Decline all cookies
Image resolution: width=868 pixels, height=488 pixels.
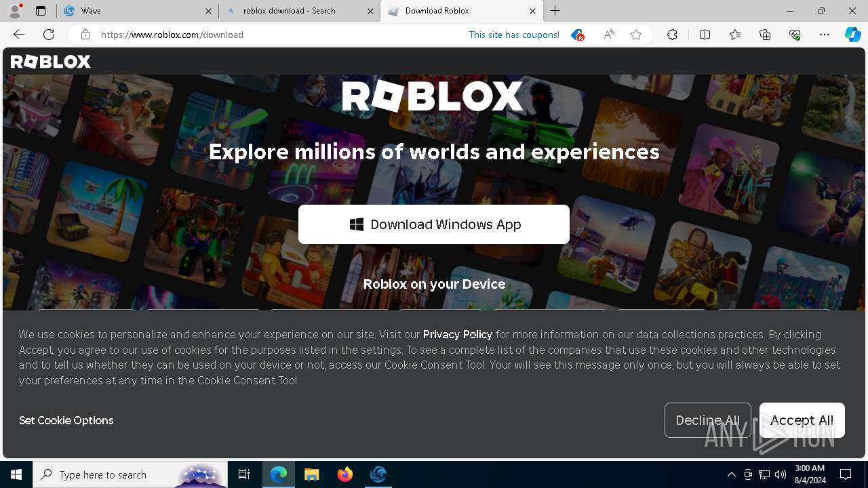tap(708, 420)
